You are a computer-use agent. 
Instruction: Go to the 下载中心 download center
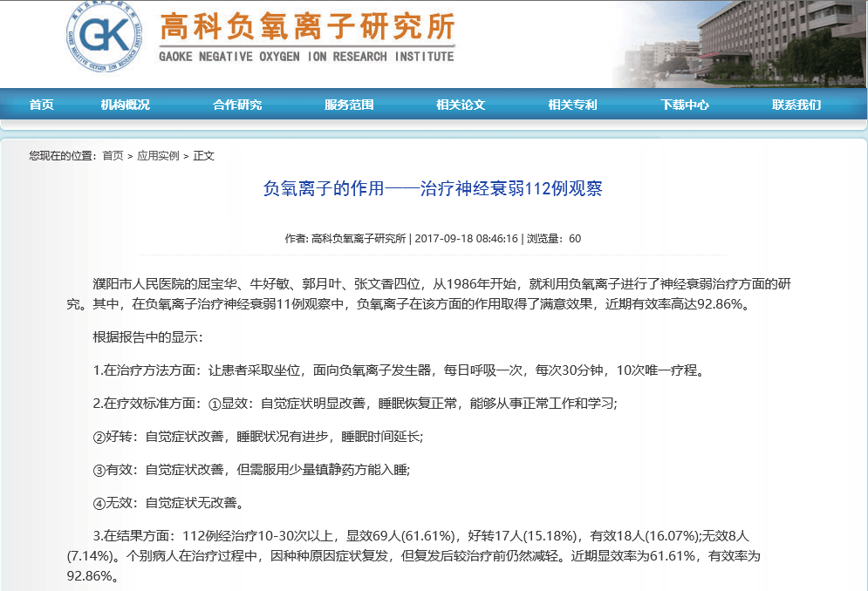[686, 103]
